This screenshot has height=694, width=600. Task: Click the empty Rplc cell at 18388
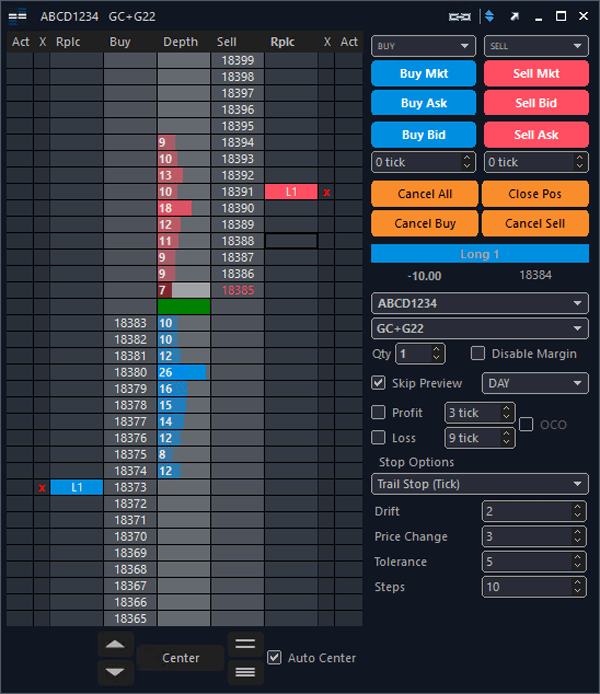click(291, 241)
